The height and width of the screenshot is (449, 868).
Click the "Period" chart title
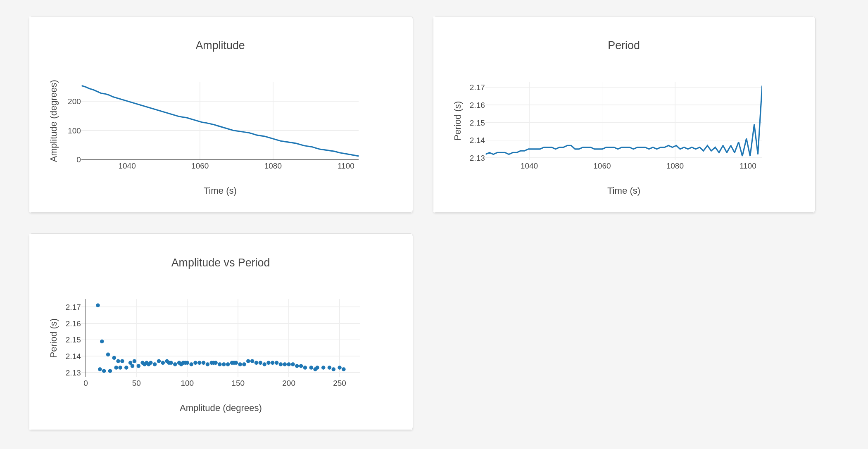coord(623,45)
